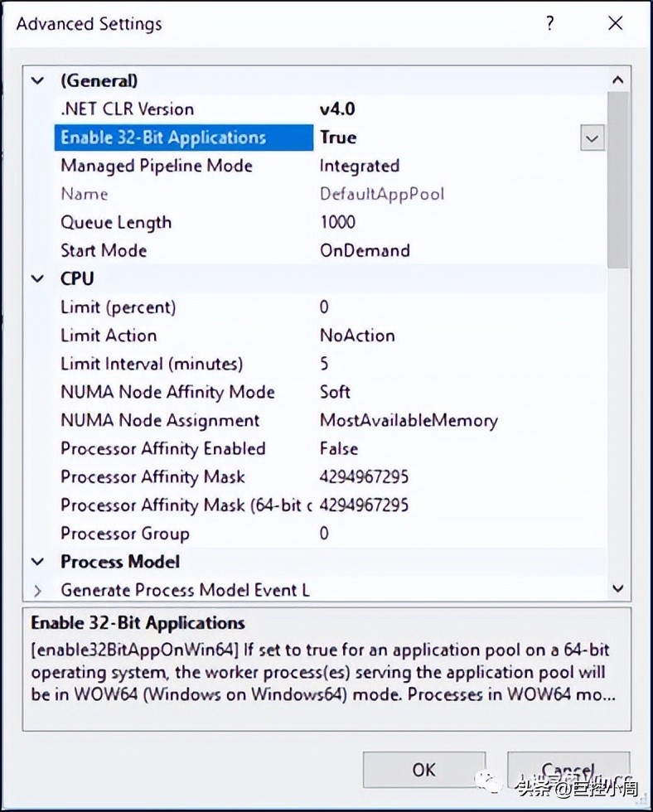This screenshot has width=653, height=812.
Task: Close the Advanced Settings dialog
Action: click(x=615, y=23)
